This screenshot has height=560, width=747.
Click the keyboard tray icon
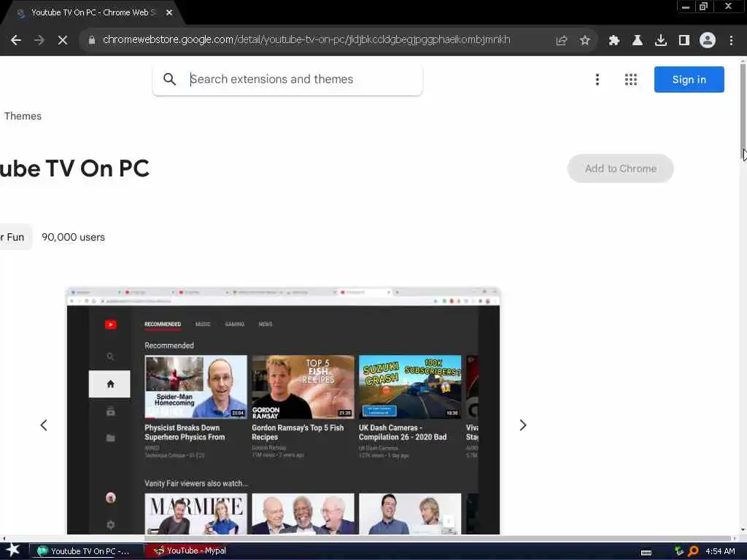[646, 553]
